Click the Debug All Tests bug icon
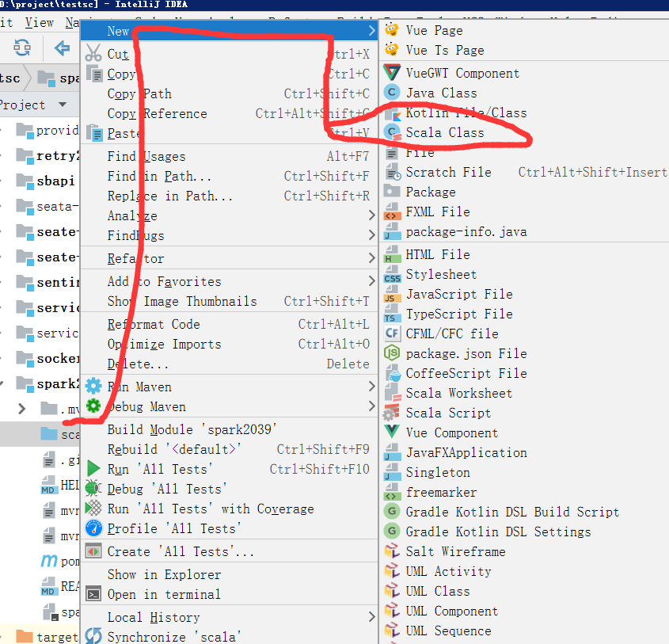669x644 pixels. (93, 488)
